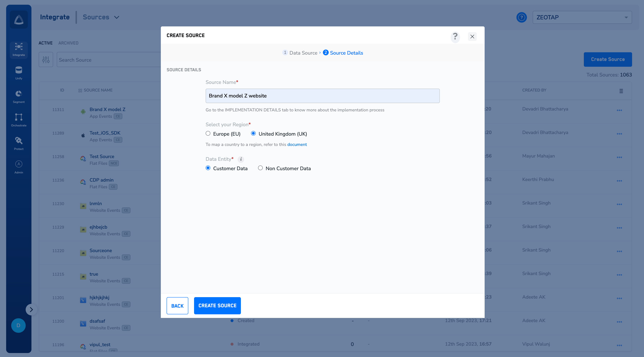Open actions menu for lnmln row
Image resolution: width=644 pixels, height=357 pixels.
(x=619, y=204)
